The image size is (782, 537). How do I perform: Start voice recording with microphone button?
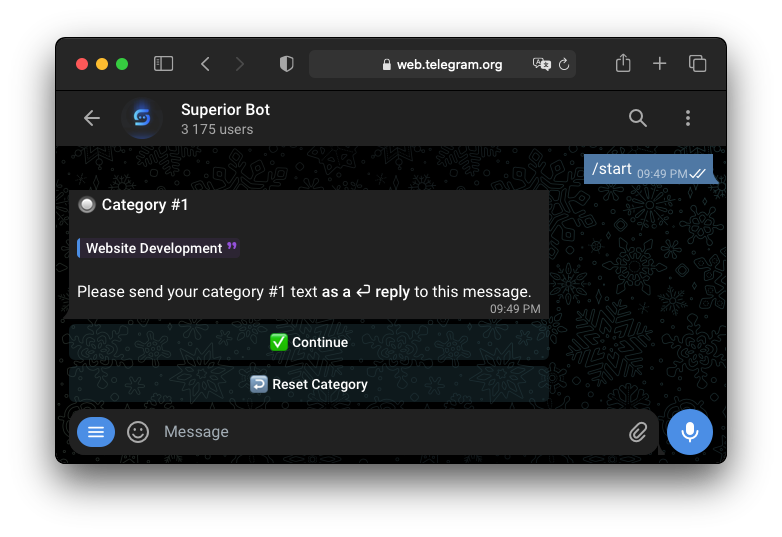click(689, 432)
